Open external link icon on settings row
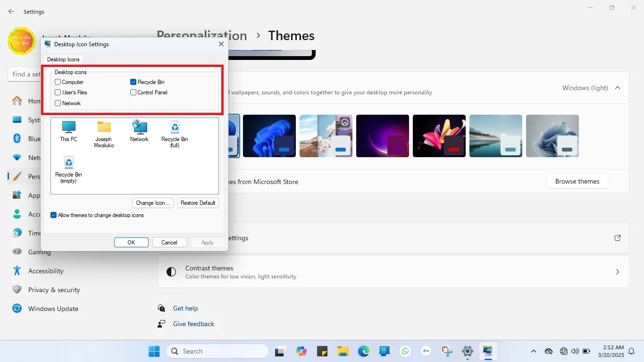This screenshot has height=362, width=644. pos(618,238)
